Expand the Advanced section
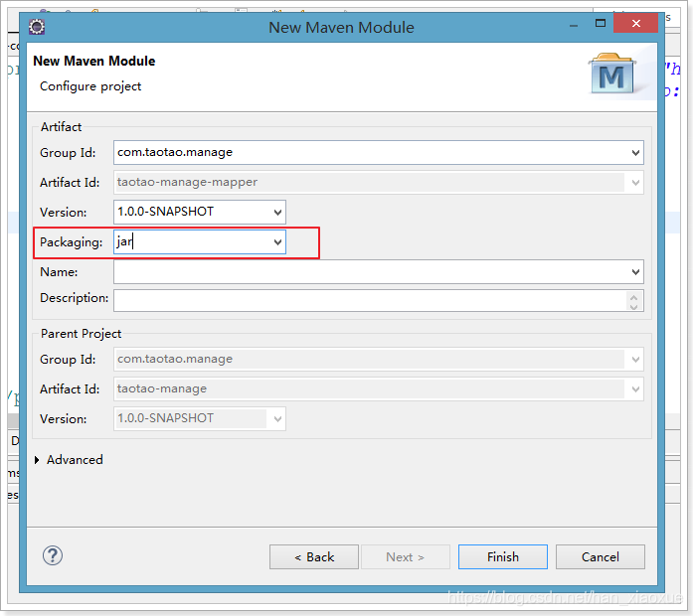 [x=37, y=460]
